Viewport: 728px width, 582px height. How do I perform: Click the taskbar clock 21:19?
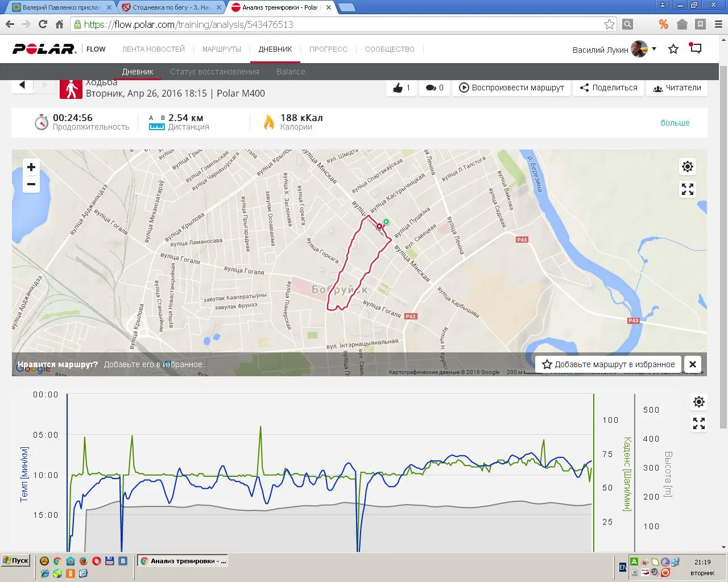702,562
